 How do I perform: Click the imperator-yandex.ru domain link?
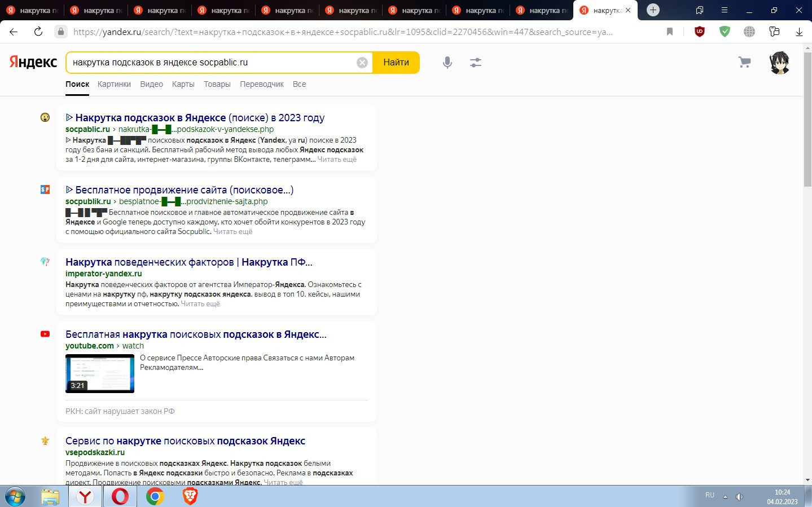[x=104, y=274]
